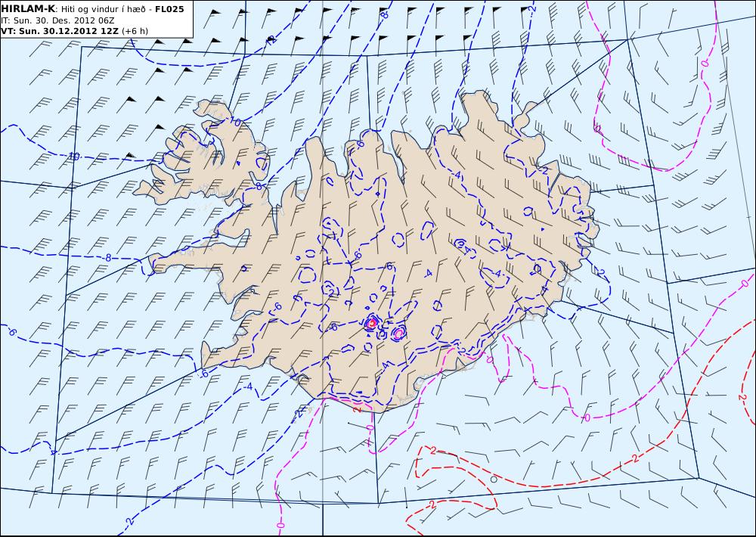Click the "VT: Sun. 30.12.2012 12Z" valid time
Image resolution: width=756 pixels, height=537 pixels.
60,31
